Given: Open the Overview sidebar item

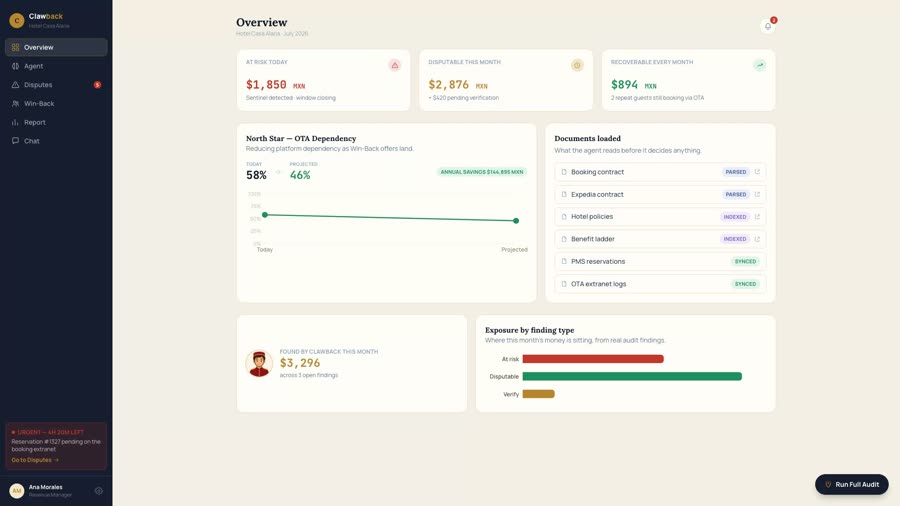Looking at the screenshot, I should pyautogui.click(x=56, y=47).
